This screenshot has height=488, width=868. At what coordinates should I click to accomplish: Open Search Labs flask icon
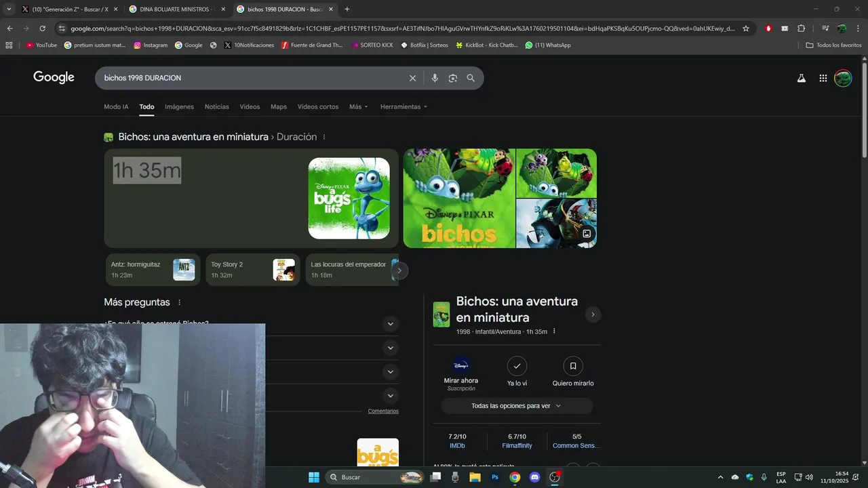801,78
